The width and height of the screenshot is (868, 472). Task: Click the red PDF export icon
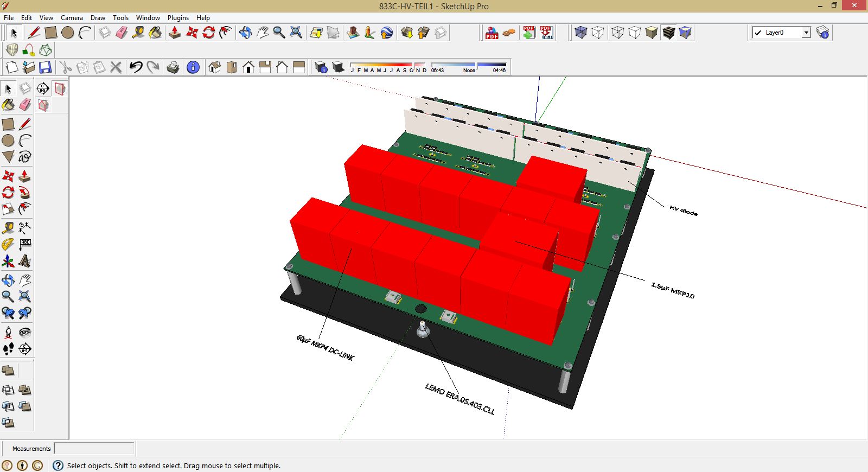point(492,33)
